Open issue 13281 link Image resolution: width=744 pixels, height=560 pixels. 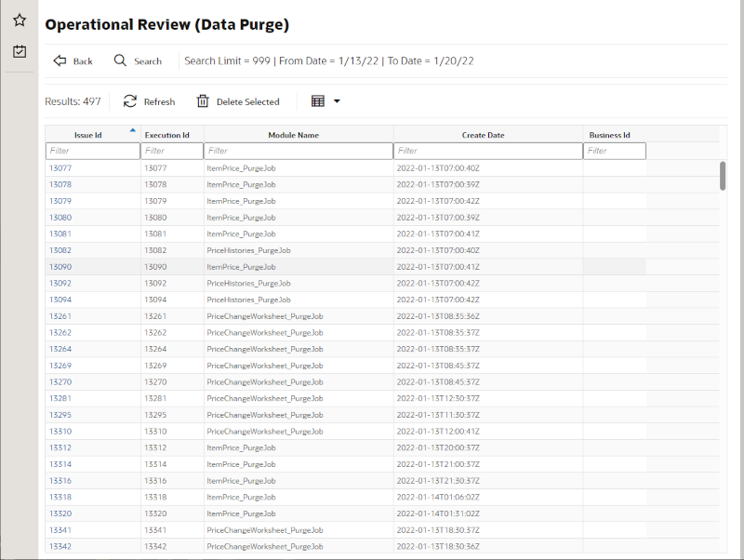point(60,399)
